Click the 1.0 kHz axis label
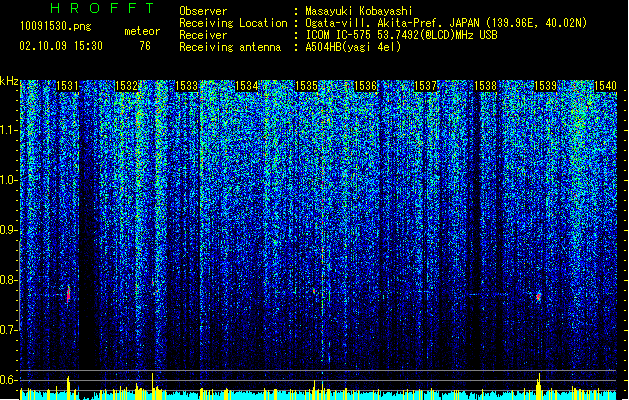This screenshot has width=629, height=400. 9,180
